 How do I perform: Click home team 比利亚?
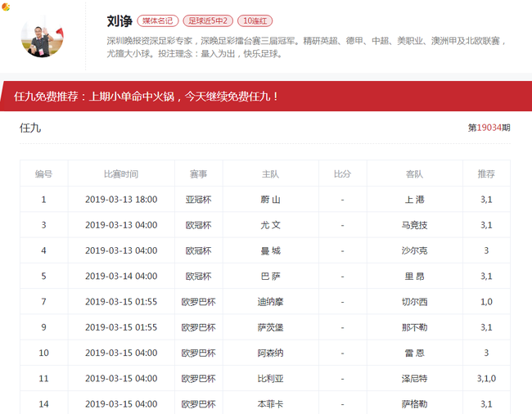[270, 378]
